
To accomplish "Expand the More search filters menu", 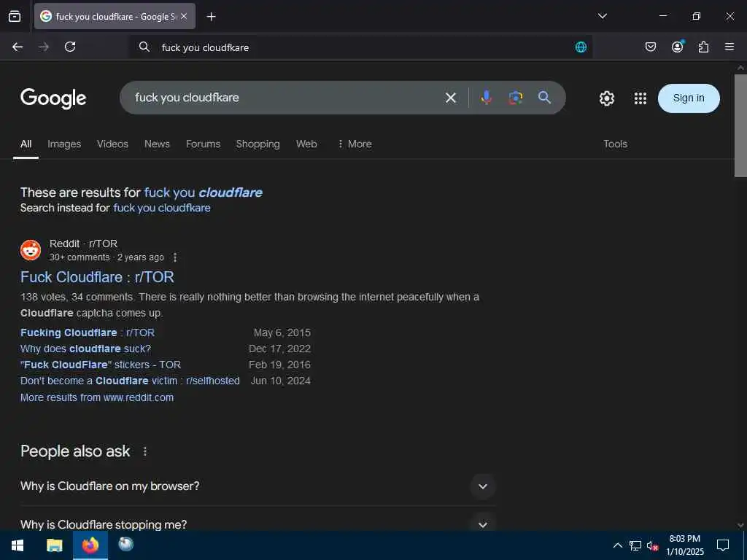I will pos(355,144).
